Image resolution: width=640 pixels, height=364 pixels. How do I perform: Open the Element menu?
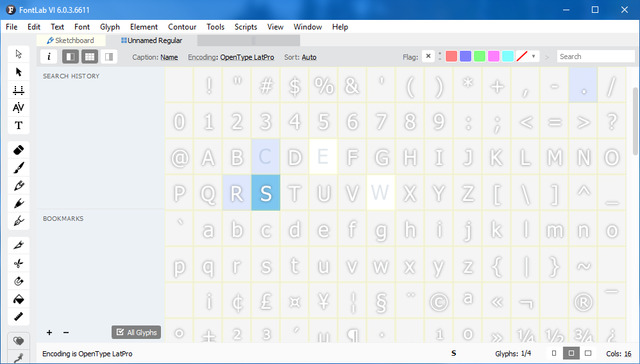(144, 27)
